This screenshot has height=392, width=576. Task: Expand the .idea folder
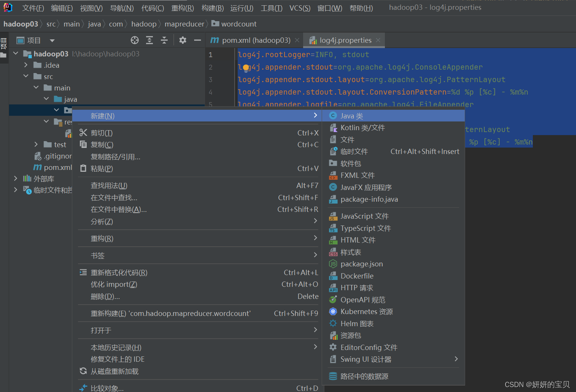click(x=26, y=65)
